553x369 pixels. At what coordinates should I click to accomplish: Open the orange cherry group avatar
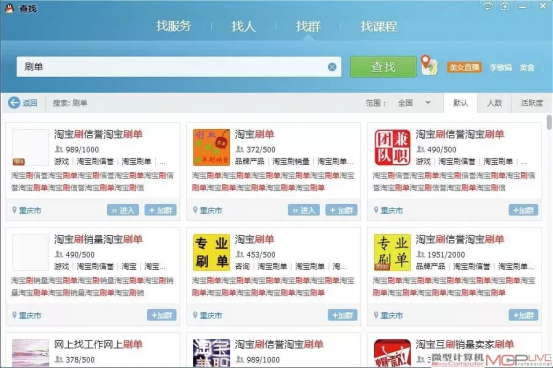coord(211,147)
